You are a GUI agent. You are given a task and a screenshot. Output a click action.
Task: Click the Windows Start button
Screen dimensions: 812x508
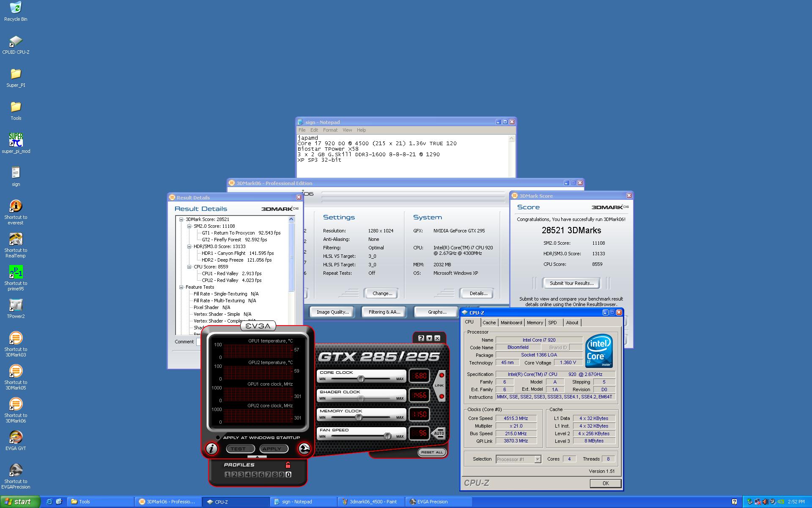[19, 502]
